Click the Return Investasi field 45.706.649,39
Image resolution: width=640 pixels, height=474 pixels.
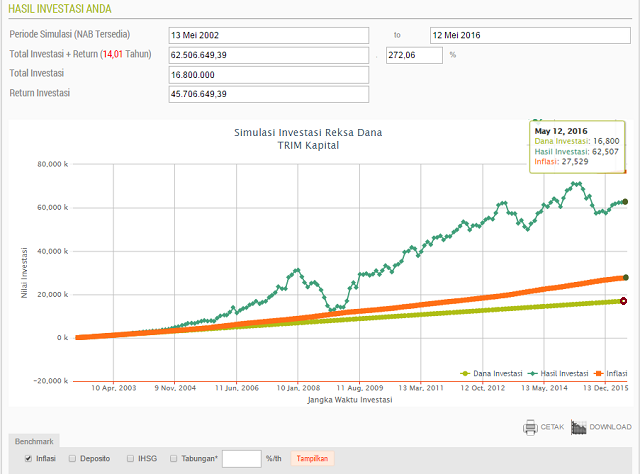click(x=269, y=94)
